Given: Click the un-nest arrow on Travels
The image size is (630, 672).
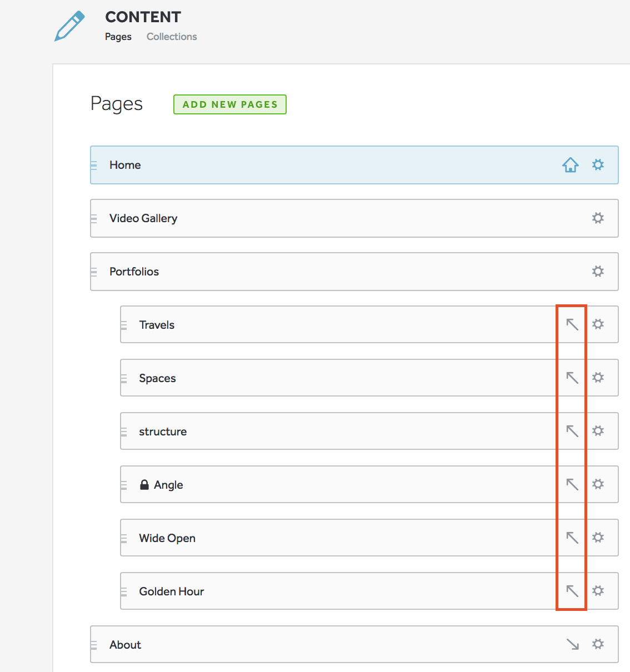Looking at the screenshot, I should pyautogui.click(x=572, y=324).
